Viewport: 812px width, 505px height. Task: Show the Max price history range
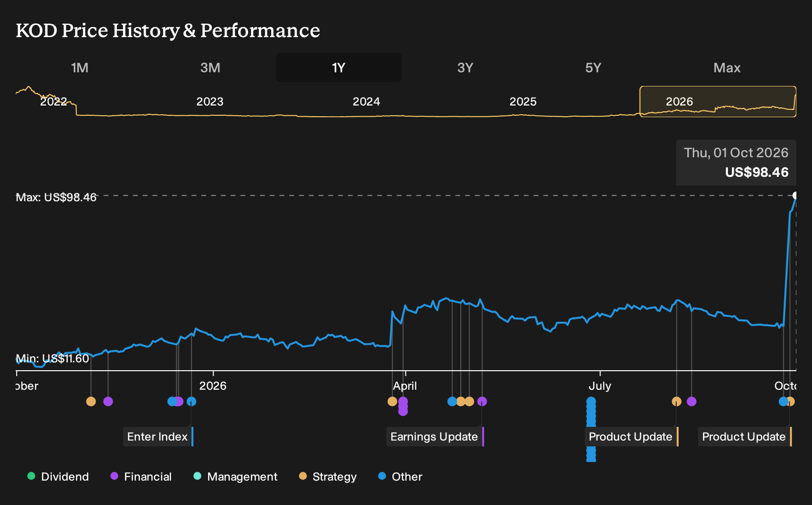click(x=727, y=67)
